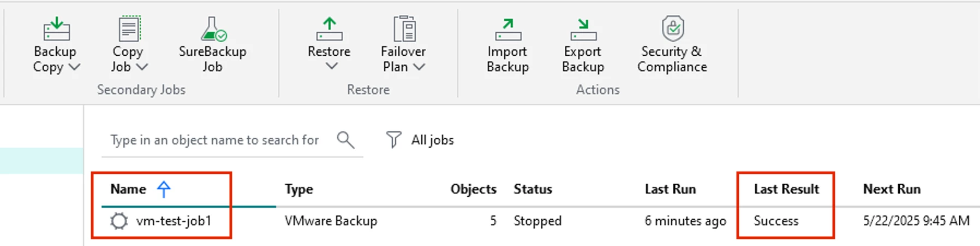Screen dimensions: 980x246
Task: Open the Failover Plan dropdown chevron
Action: coord(419,67)
